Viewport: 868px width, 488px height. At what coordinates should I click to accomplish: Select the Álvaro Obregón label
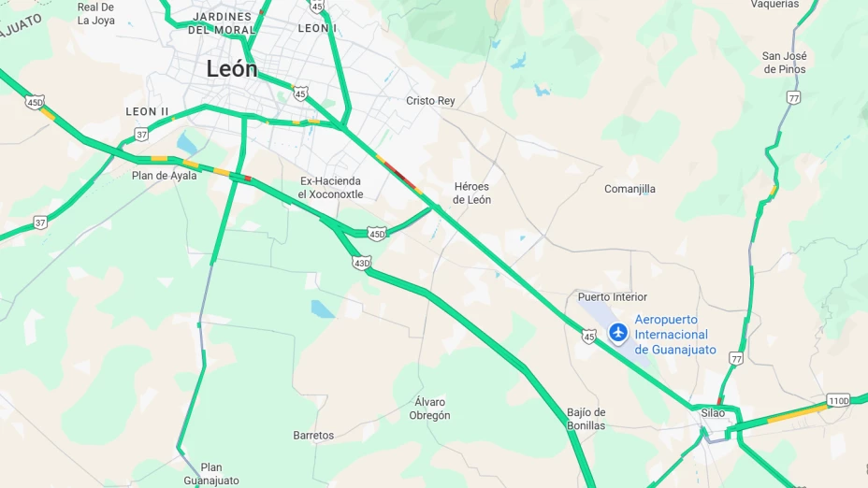(429, 409)
